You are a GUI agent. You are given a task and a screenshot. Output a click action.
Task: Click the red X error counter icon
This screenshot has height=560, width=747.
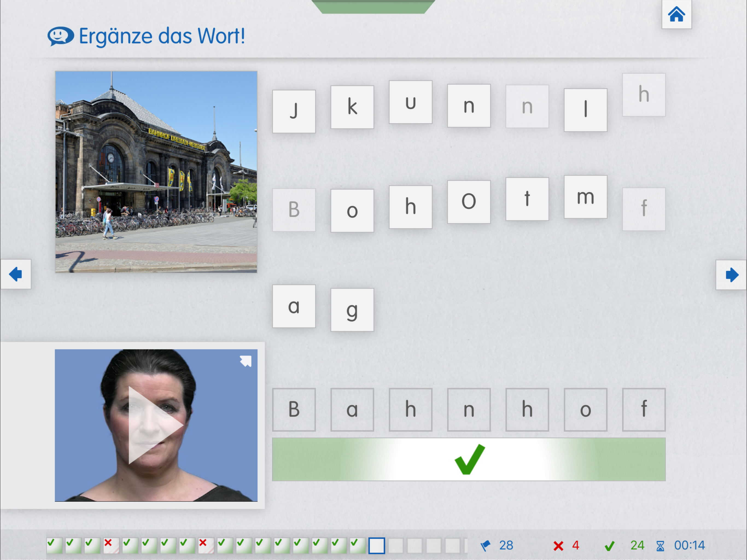558,546
